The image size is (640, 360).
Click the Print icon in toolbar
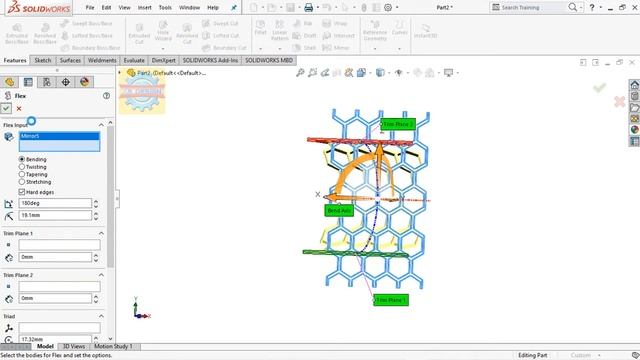pyautogui.click(x=309, y=7)
